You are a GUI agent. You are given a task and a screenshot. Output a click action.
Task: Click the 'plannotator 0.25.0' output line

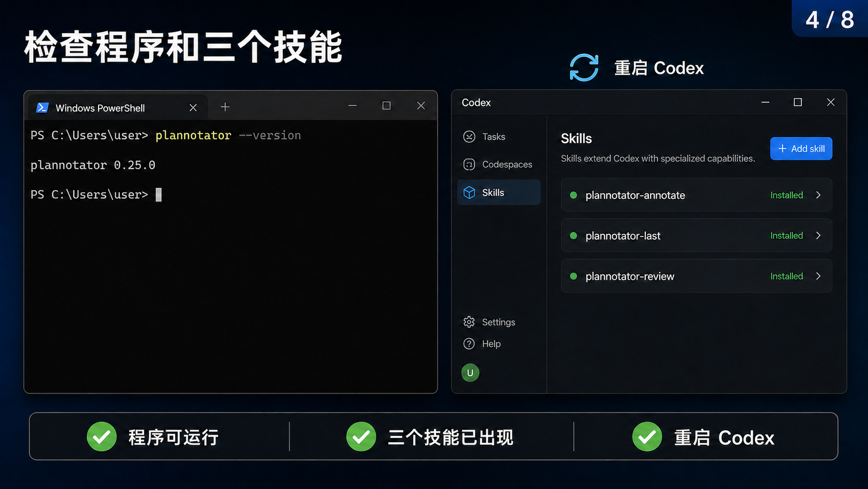click(93, 165)
